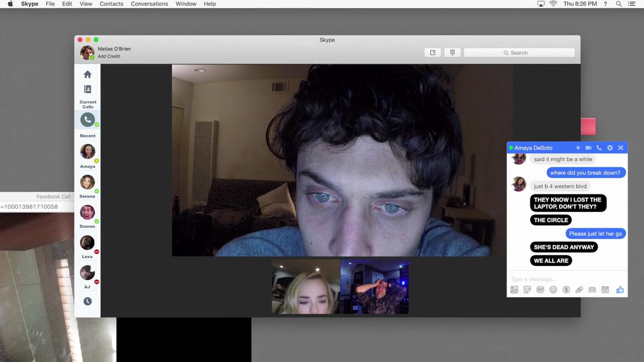Open Messenger chat options gear
The height and width of the screenshot is (362, 644).
tap(610, 148)
